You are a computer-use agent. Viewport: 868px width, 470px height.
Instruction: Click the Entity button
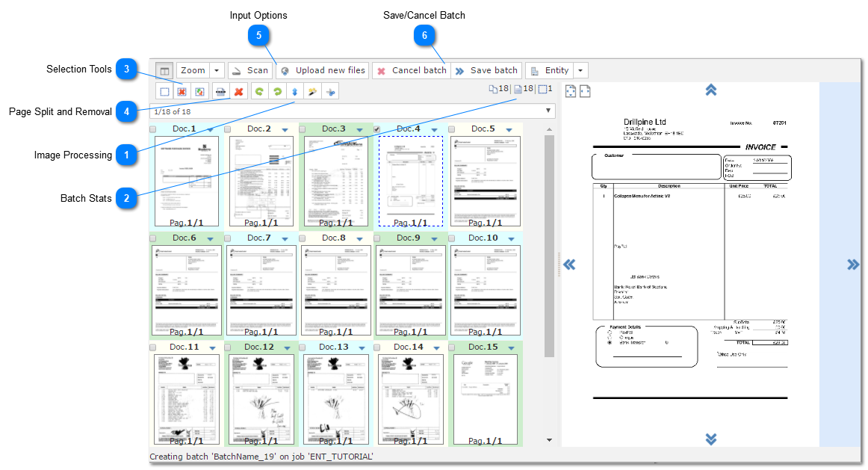[550, 70]
